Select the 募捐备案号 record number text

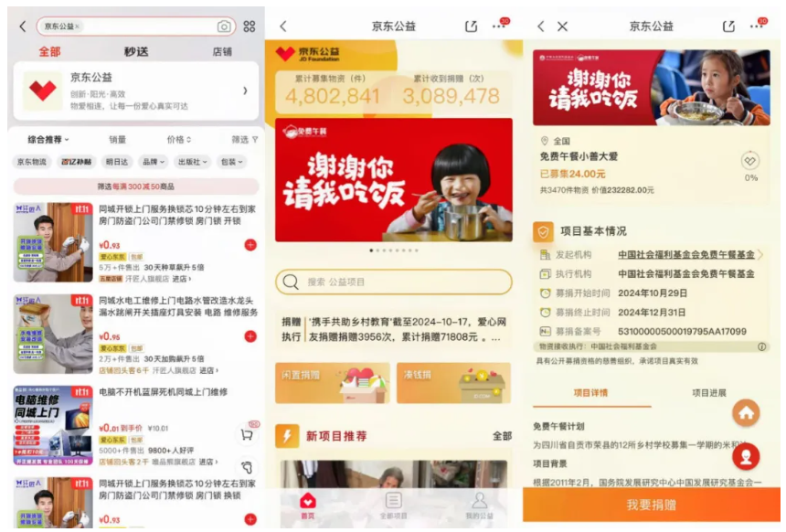[682, 332]
